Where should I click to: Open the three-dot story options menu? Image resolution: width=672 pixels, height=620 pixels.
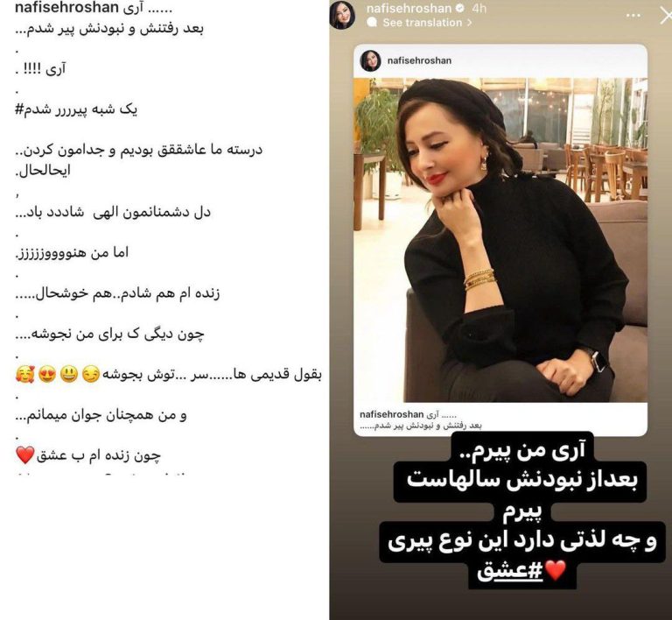(x=633, y=16)
